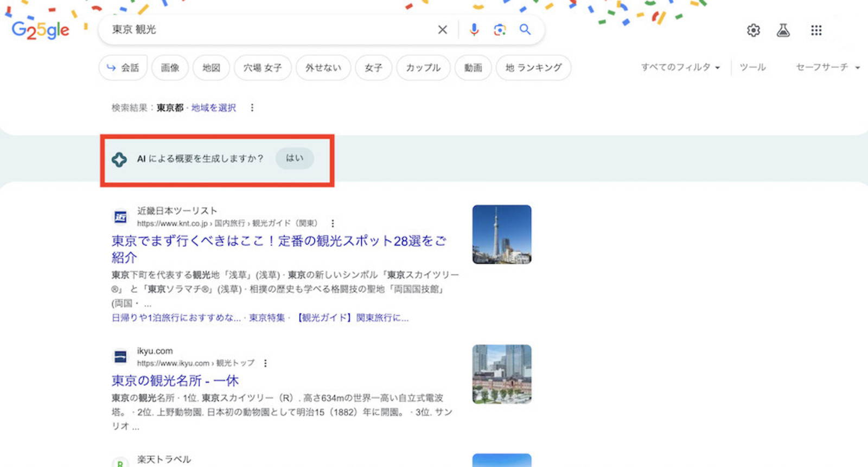
Task: Open Google Lens image search
Action: coord(500,30)
